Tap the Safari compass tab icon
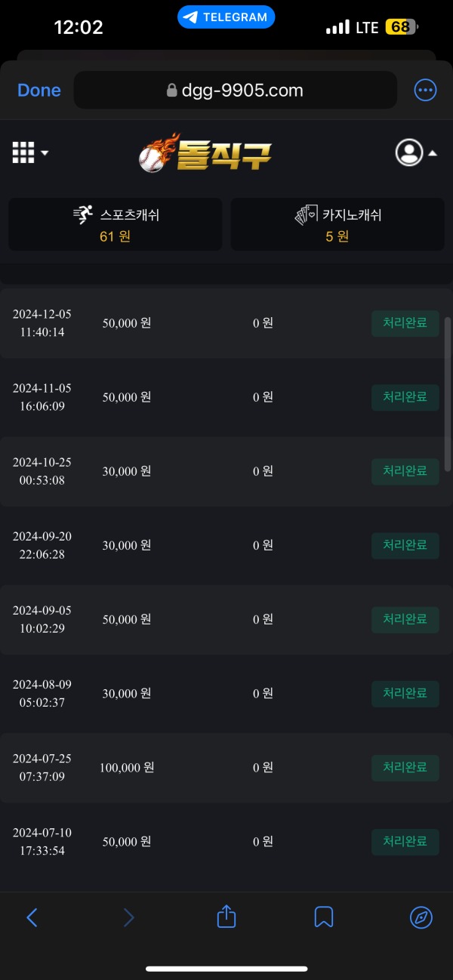The height and width of the screenshot is (980, 453). coord(421,917)
